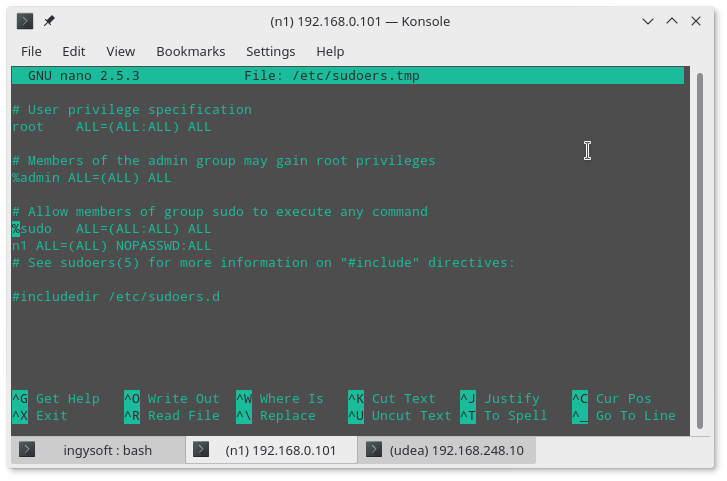Click the 'root ALL=(ALL:ALL) ALL' line

click(x=112, y=127)
